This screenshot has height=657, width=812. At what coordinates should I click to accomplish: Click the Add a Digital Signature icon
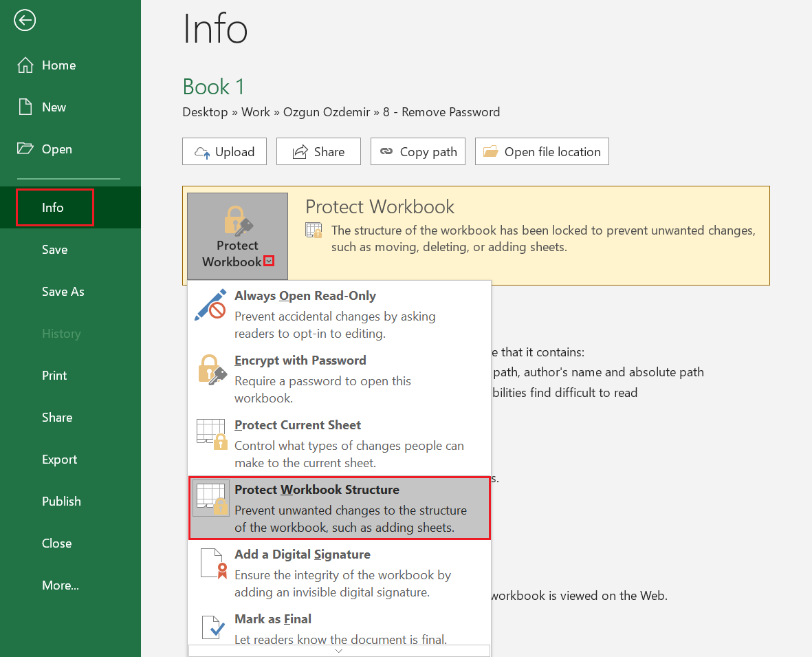(x=212, y=563)
